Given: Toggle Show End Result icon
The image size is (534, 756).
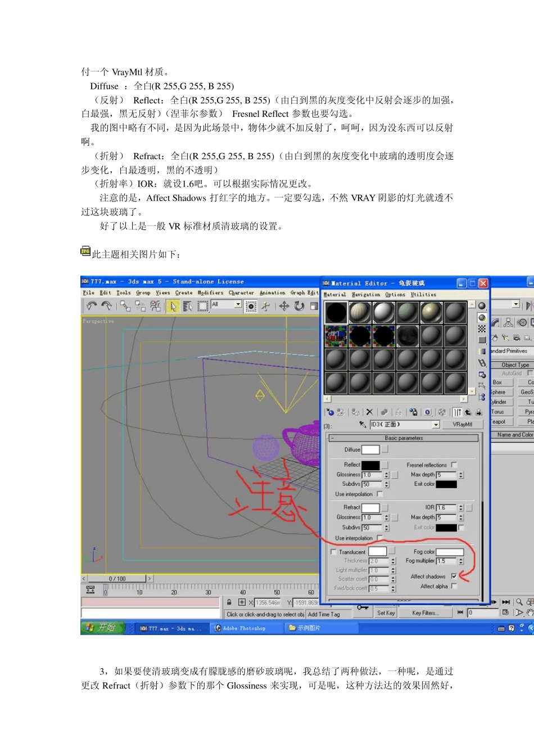Looking at the screenshot, I should (x=458, y=412).
